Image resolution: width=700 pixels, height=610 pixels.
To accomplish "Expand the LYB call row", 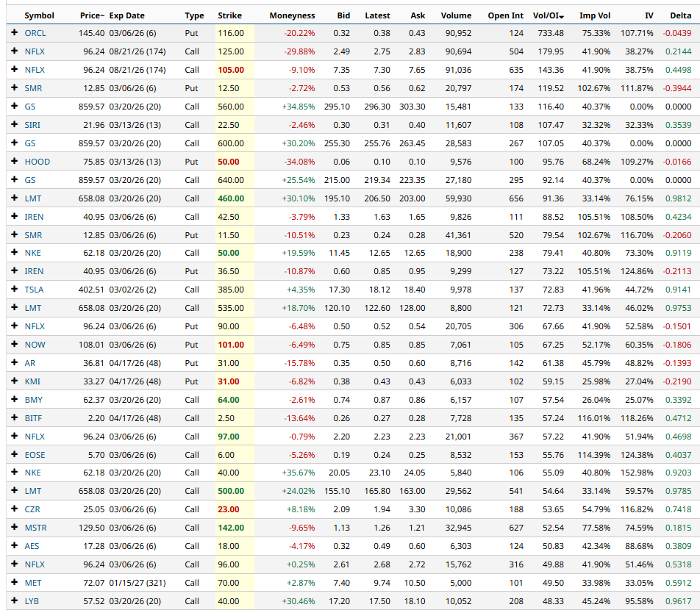I will 14,601.
